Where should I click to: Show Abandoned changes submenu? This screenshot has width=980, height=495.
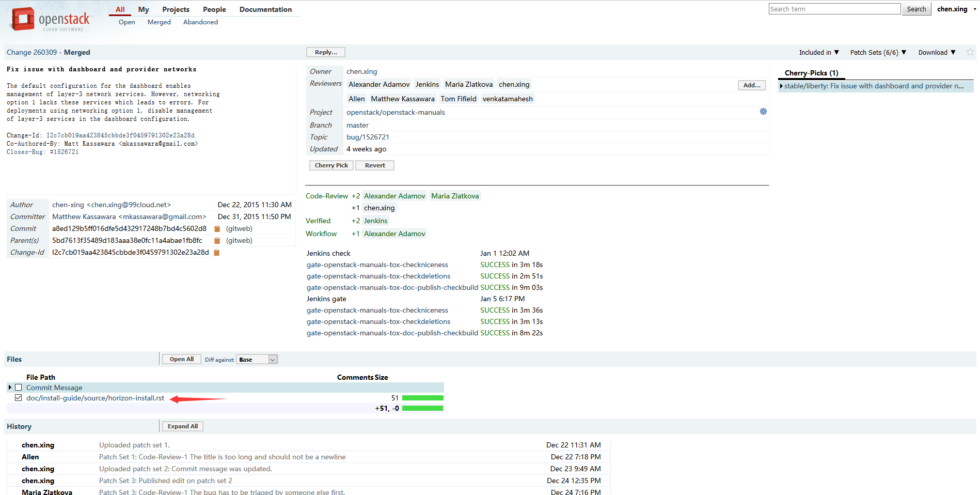click(x=200, y=22)
